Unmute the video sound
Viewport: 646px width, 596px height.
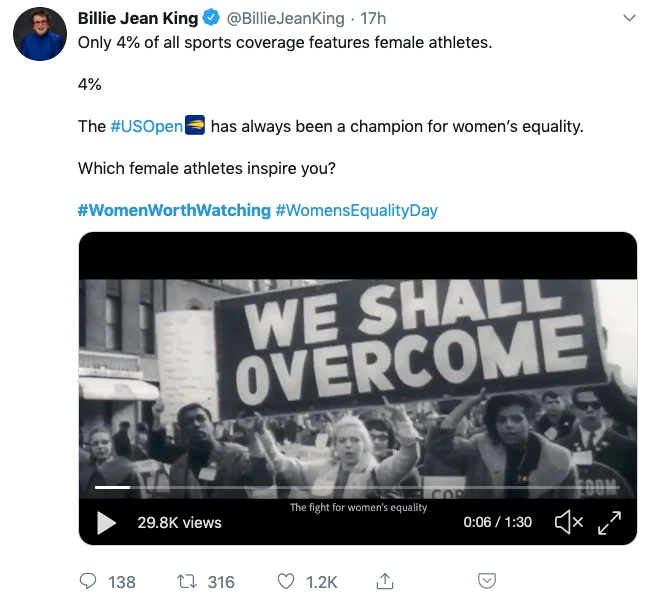click(x=569, y=522)
